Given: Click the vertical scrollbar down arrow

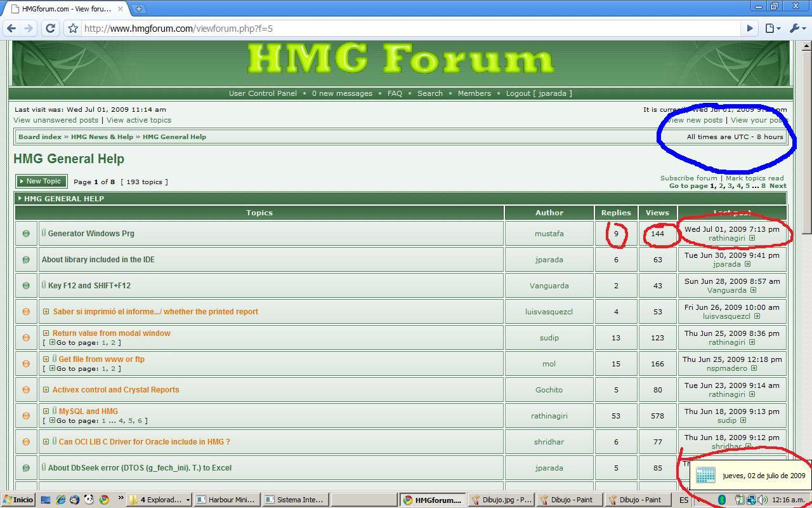Looking at the screenshot, I should (x=806, y=486).
